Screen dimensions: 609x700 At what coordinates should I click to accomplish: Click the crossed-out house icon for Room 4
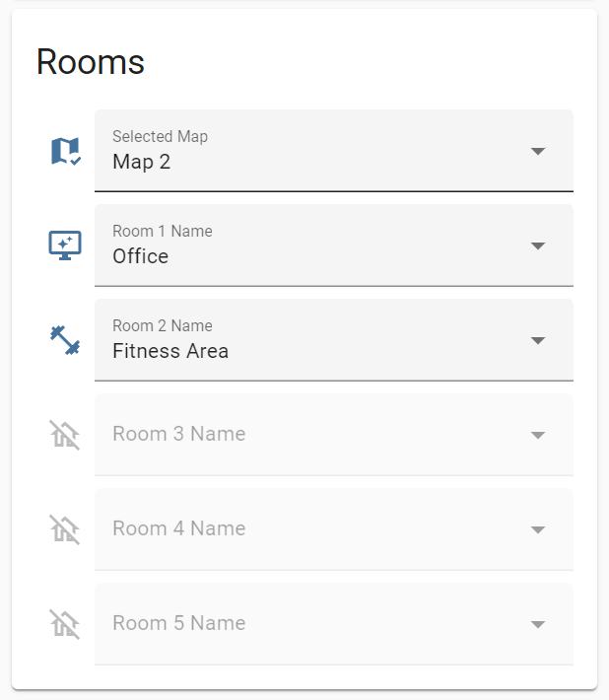65,529
